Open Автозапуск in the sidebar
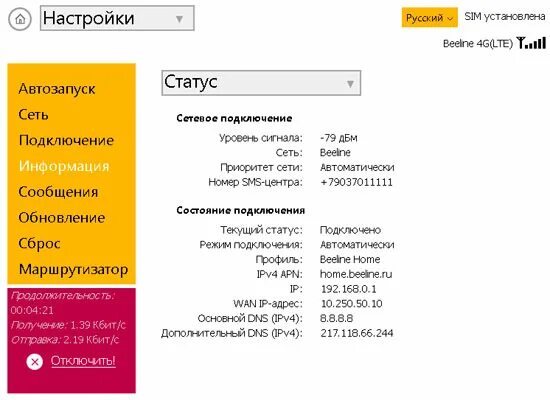Screen dimensions: 550x400 click(57, 89)
